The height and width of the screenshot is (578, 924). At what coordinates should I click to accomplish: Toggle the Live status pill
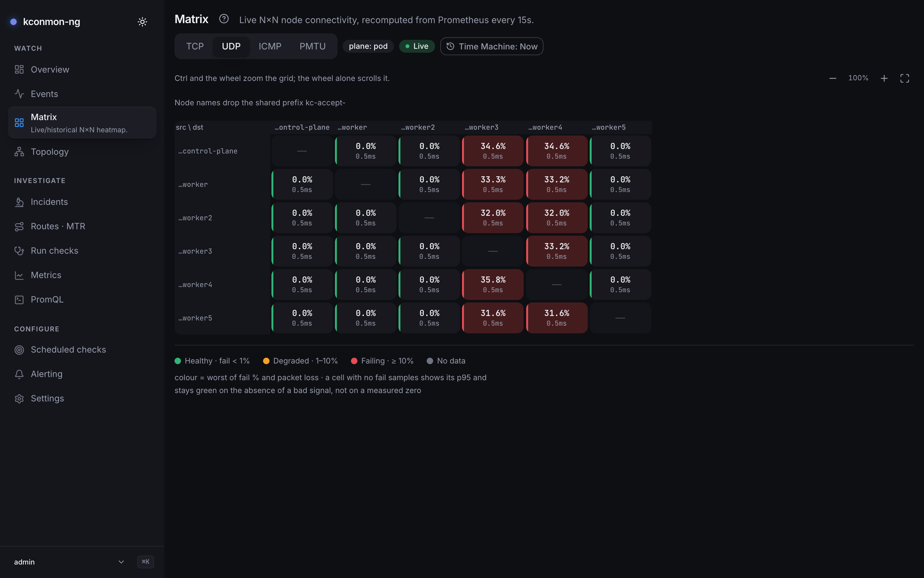(416, 46)
